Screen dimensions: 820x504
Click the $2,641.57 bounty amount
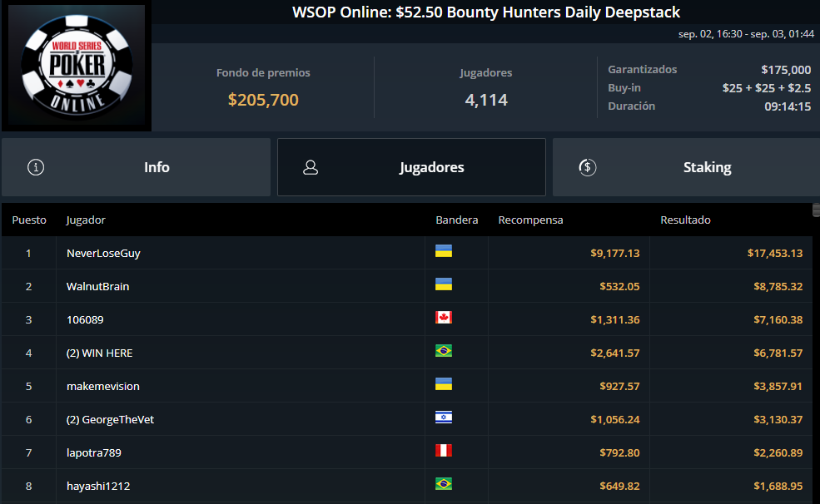coord(615,353)
